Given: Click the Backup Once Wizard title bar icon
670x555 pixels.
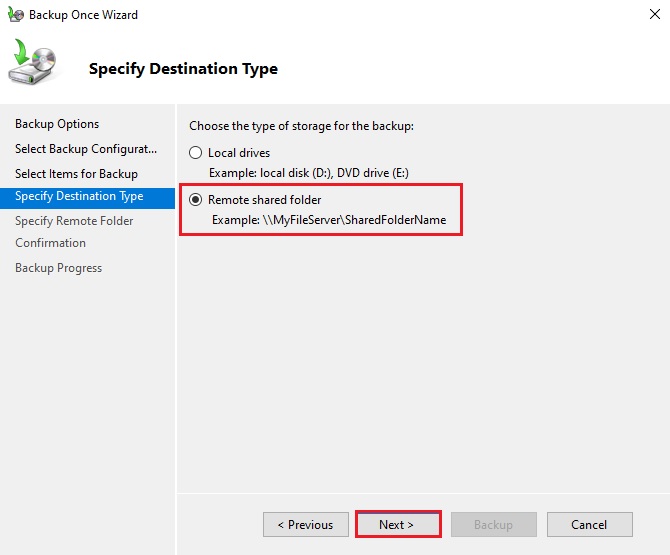Looking at the screenshot, I should 15,15.
